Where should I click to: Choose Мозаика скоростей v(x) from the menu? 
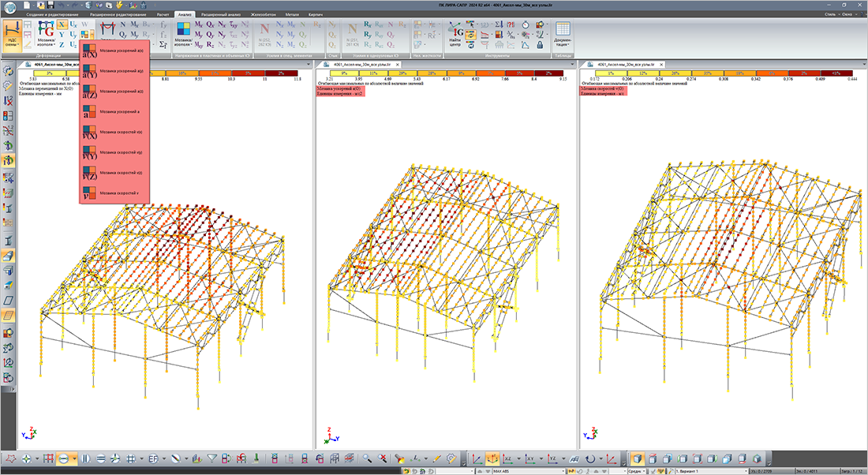click(114, 133)
